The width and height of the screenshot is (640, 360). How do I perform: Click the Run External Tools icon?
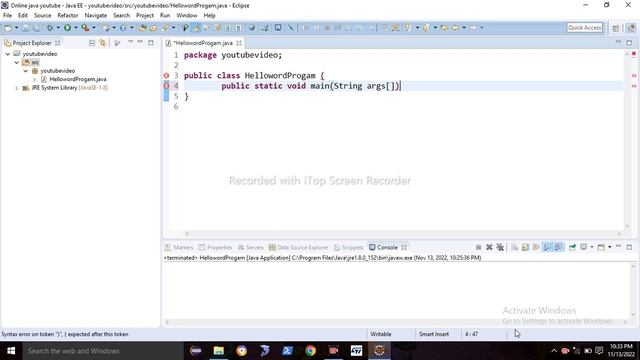85,28
